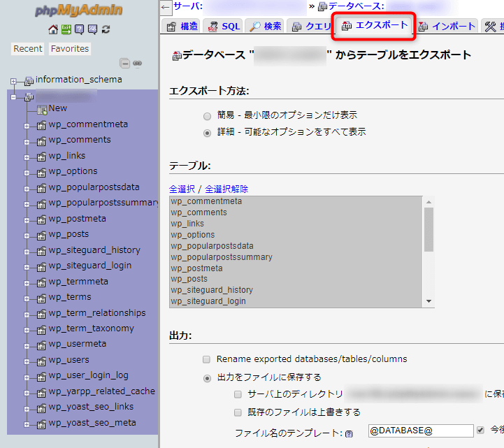
Task: Toggle checkbox right of @DATABASE@ template field
Action: point(480,430)
